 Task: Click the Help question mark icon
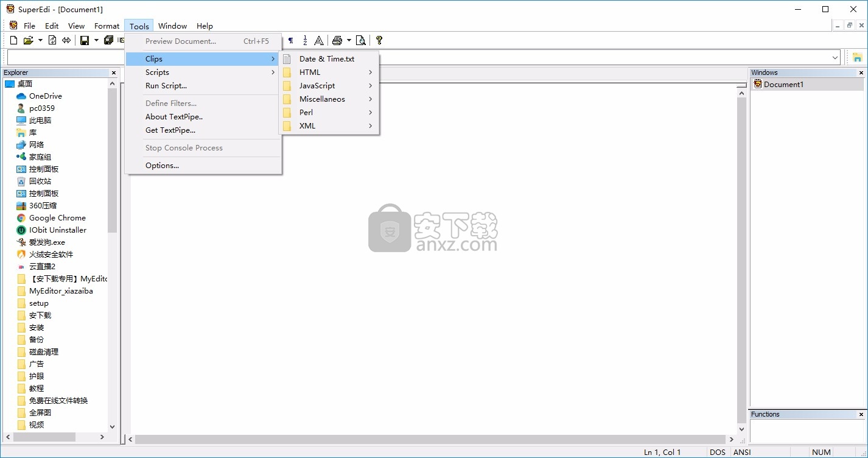point(379,40)
